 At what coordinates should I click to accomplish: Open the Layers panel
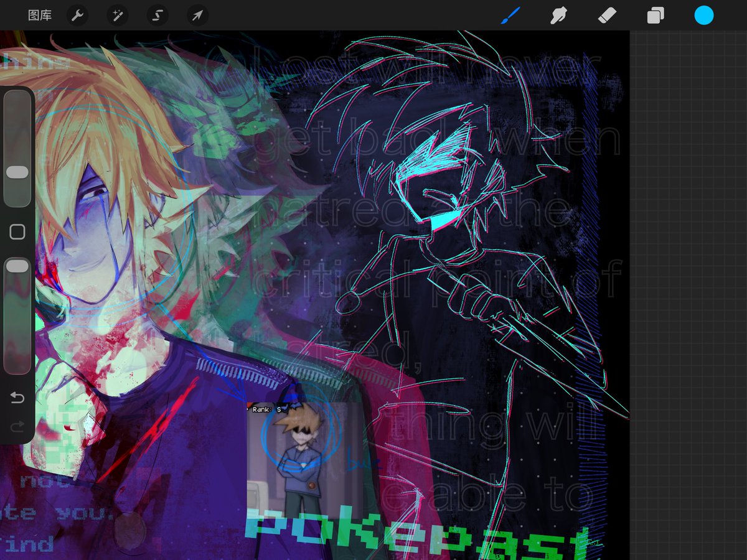click(x=655, y=16)
